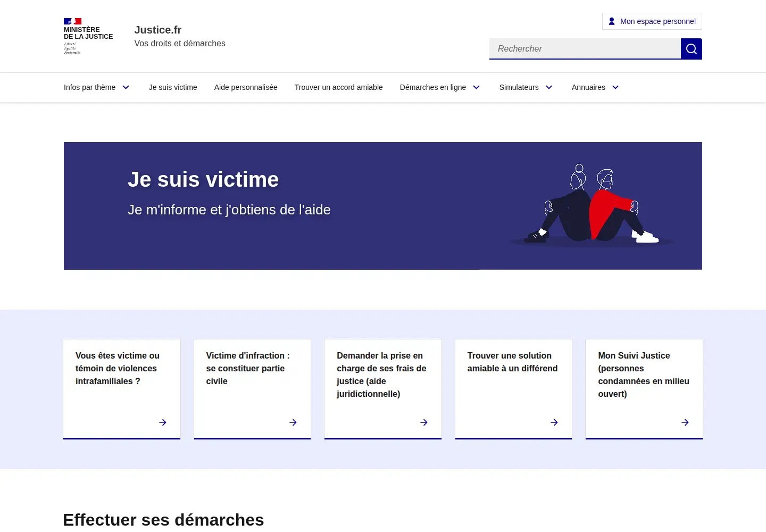Screen dimensions: 766x532
Task: Click the Justice.fr site title
Action: click(x=158, y=30)
